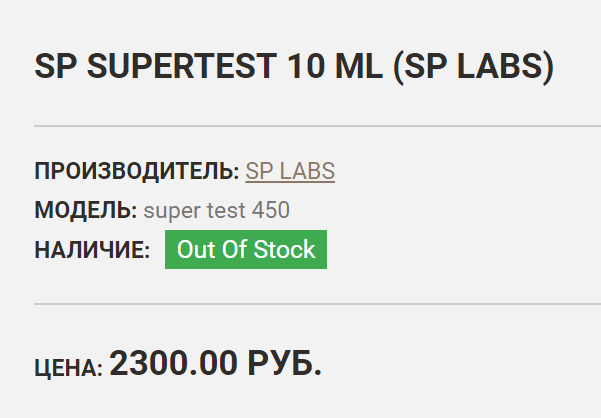Click the first SP in the title
The image size is (601, 418).
[55, 66]
